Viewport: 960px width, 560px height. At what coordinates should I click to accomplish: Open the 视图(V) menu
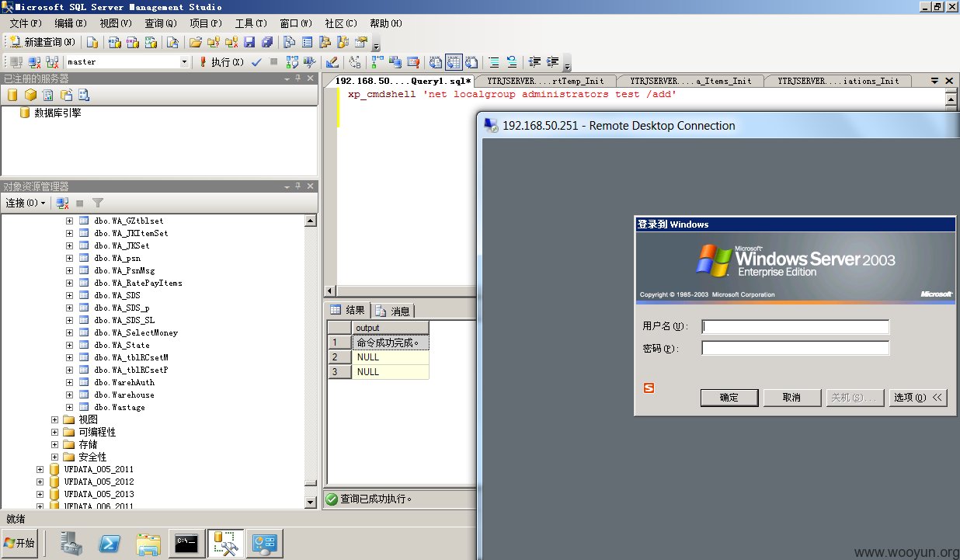point(116,23)
